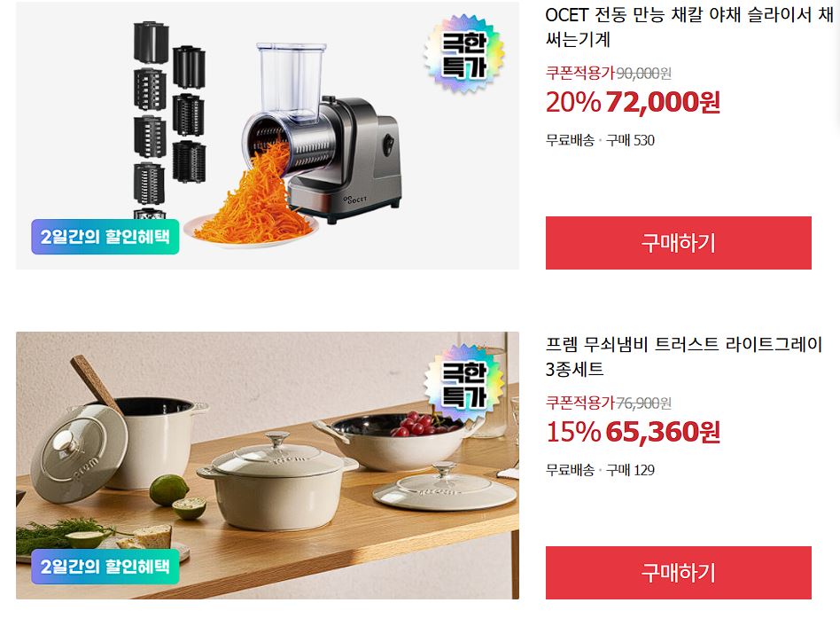
Task: Click 무료배송 구매 530 info line
Action: tap(600, 140)
